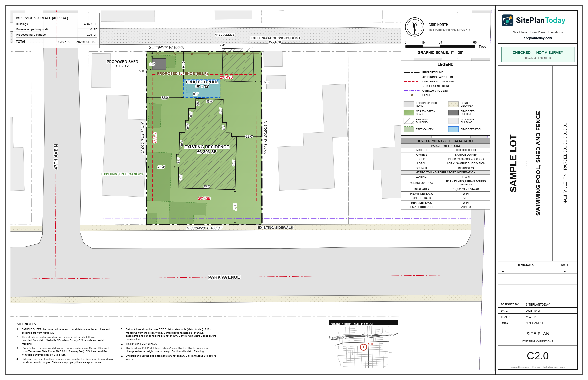
Task: Click the 'DISTRICT 24' council cell
Action: point(466,168)
